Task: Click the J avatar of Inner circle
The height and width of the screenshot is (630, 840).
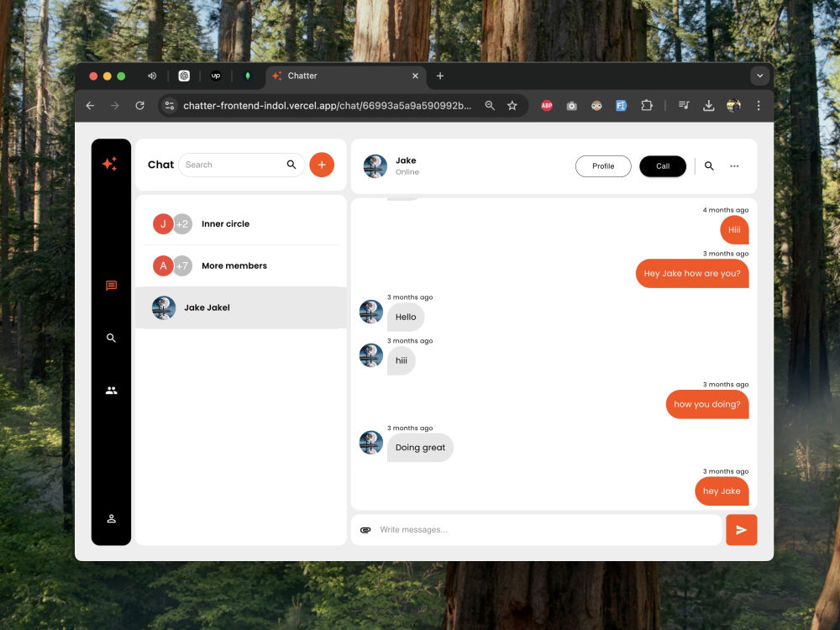Action: point(164,224)
